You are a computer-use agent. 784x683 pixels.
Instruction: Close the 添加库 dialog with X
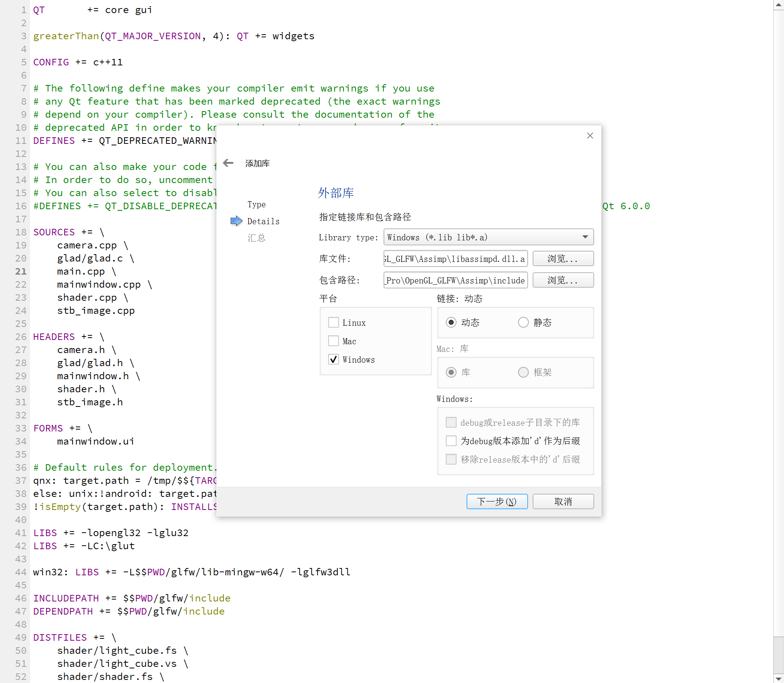590,135
